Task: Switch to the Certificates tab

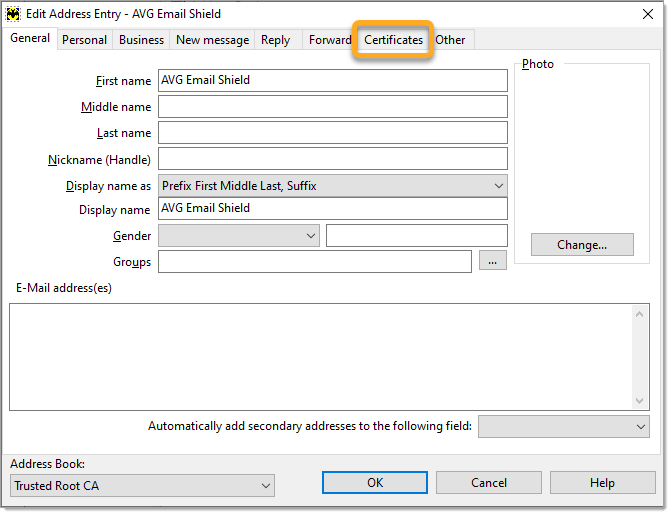Action: [393, 40]
